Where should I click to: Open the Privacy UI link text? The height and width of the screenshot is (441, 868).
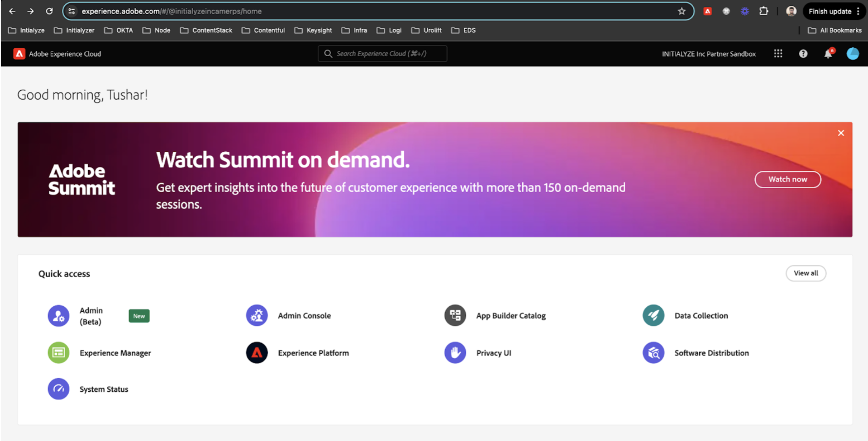[493, 353]
